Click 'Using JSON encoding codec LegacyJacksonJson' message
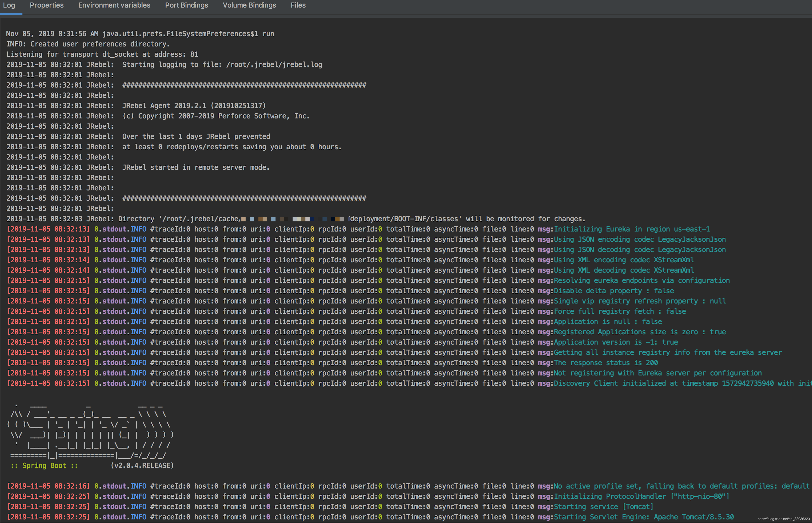This screenshot has height=523, width=812. [640, 239]
